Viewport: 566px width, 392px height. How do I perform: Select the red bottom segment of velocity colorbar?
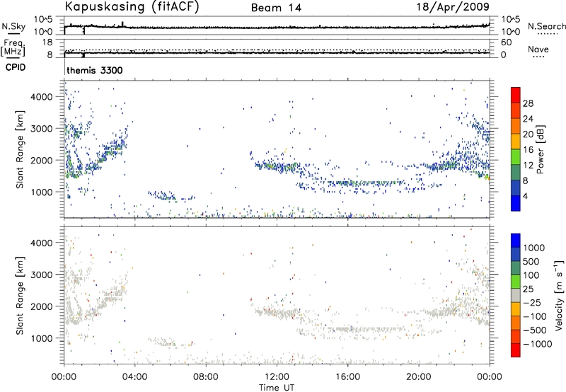(516, 350)
